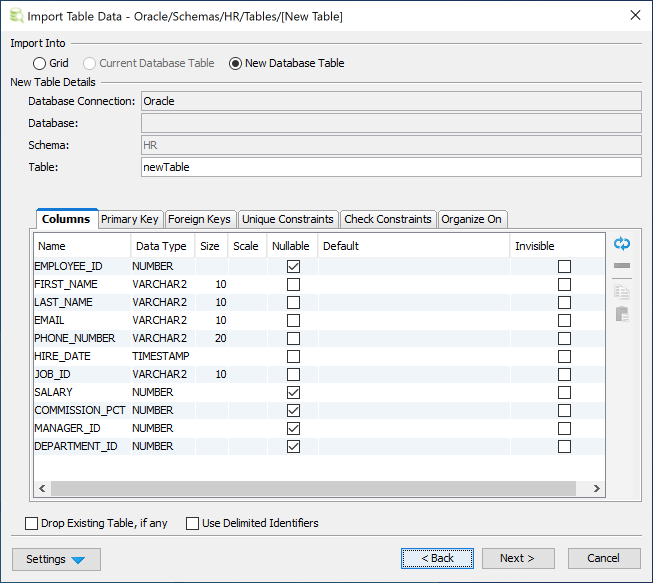Open the Foreign Keys tab
This screenshot has height=583, width=653.
point(199,219)
